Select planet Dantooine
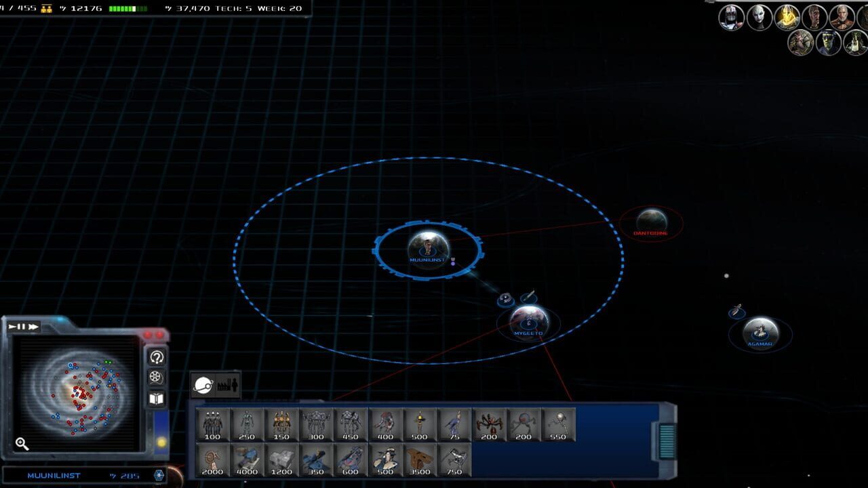Image resolution: width=868 pixels, height=488 pixels. pos(651,222)
